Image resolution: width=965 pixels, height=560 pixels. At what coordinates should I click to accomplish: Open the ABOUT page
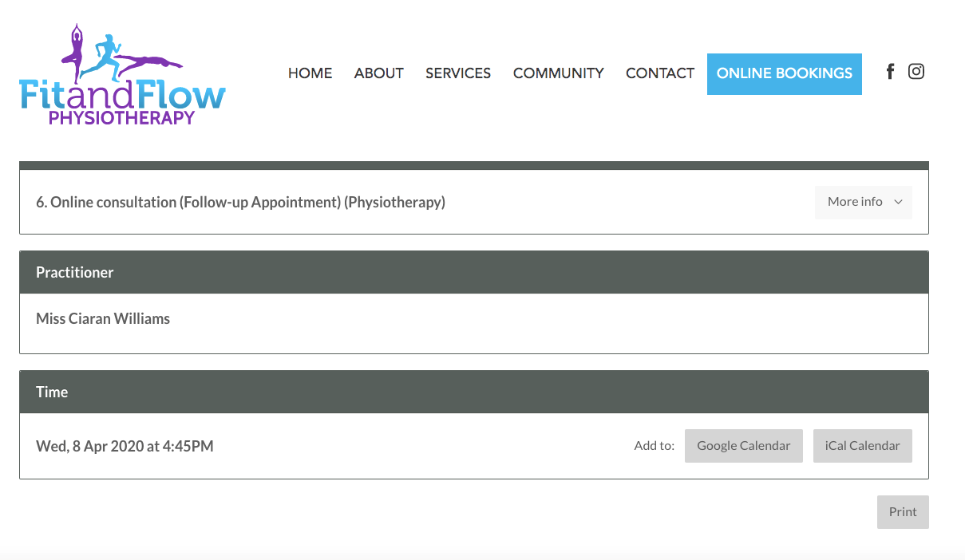[x=378, y=73]
